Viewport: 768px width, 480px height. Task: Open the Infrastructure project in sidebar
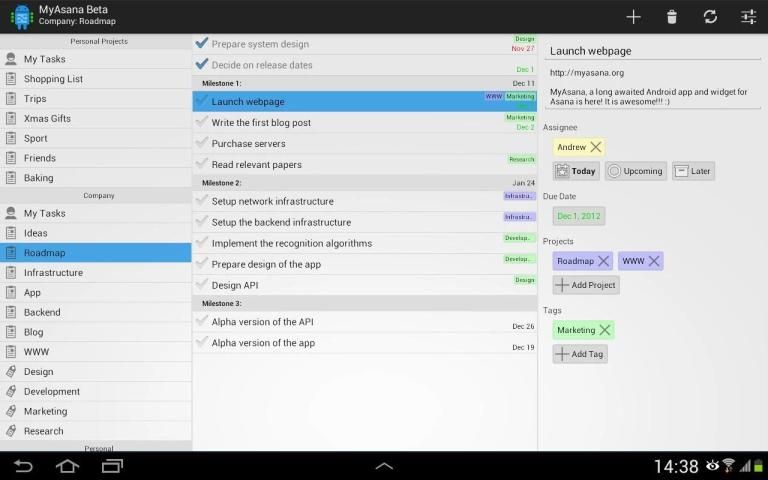(53, 272)
